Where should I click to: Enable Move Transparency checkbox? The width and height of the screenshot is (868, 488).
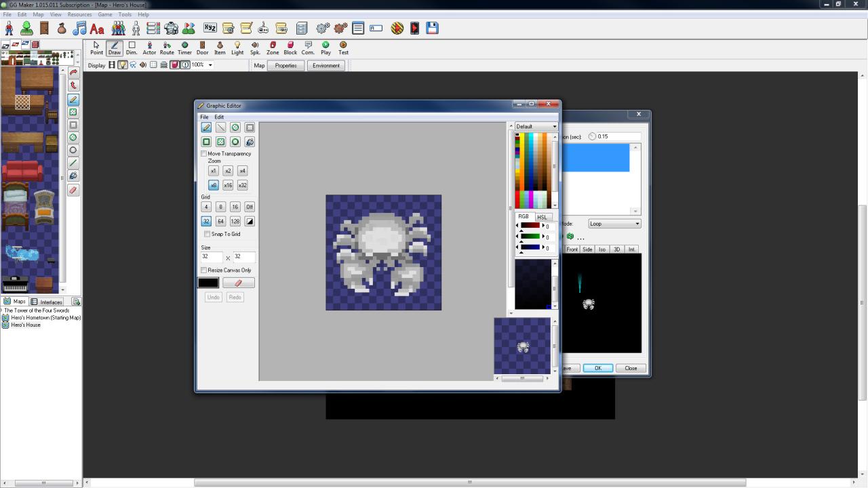coord(203,154)
